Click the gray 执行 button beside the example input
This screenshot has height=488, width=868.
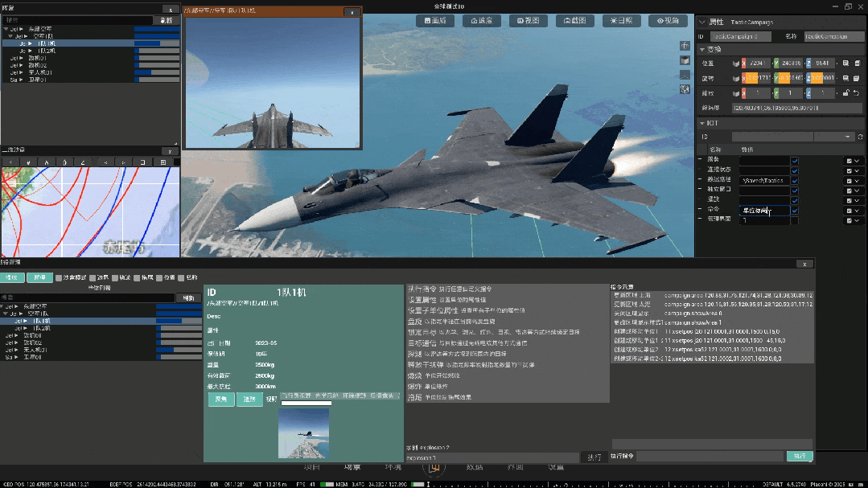click(594, 457)
